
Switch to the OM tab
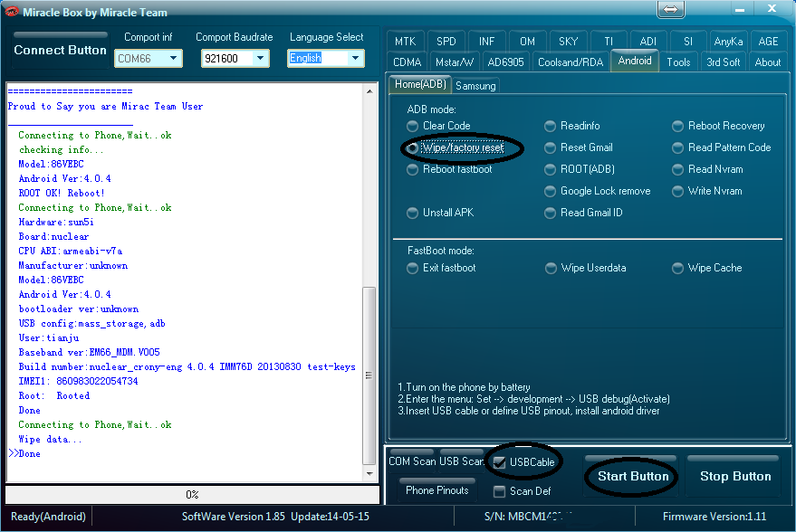[527, 41]
